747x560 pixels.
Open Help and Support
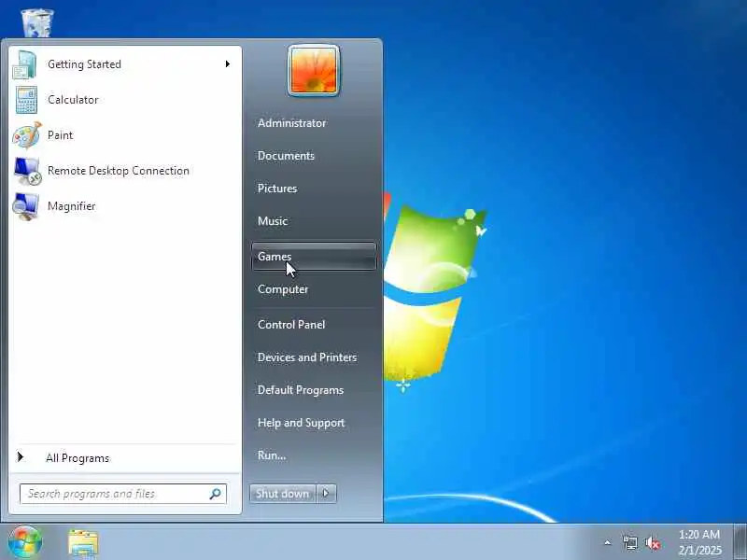[301, 423]
